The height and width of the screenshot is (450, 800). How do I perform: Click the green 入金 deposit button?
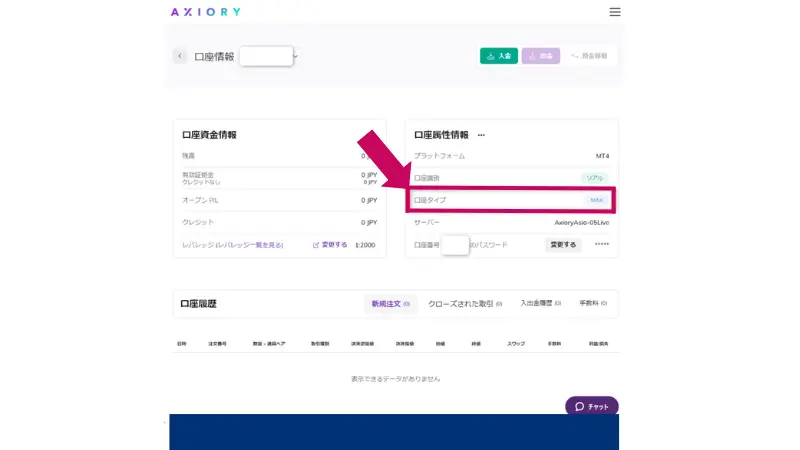[x=499, y=56]
